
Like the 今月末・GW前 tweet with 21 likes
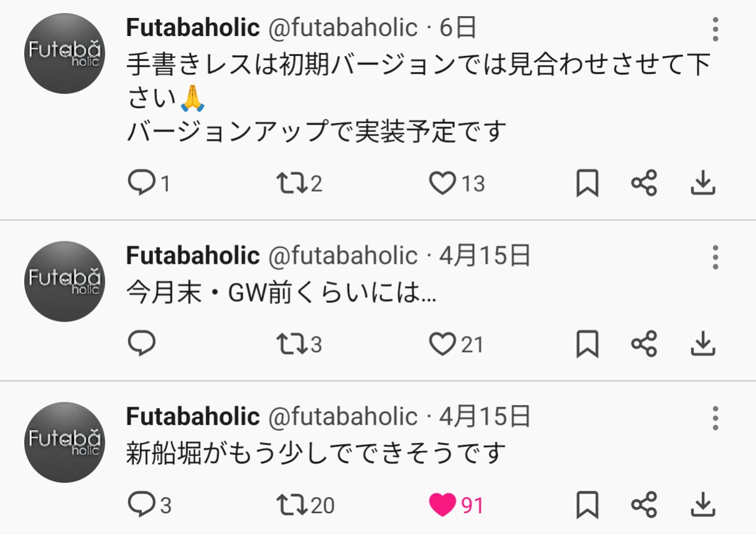tap(442, 343)
